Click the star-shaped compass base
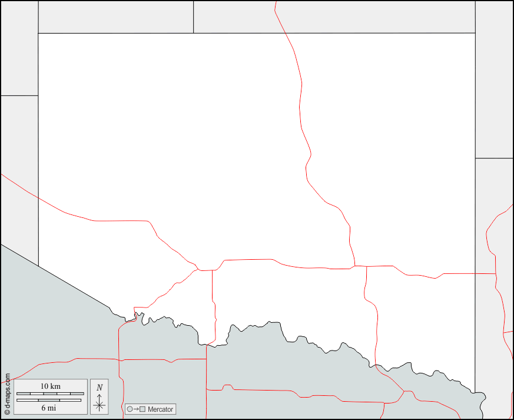 tap(100, 405)
